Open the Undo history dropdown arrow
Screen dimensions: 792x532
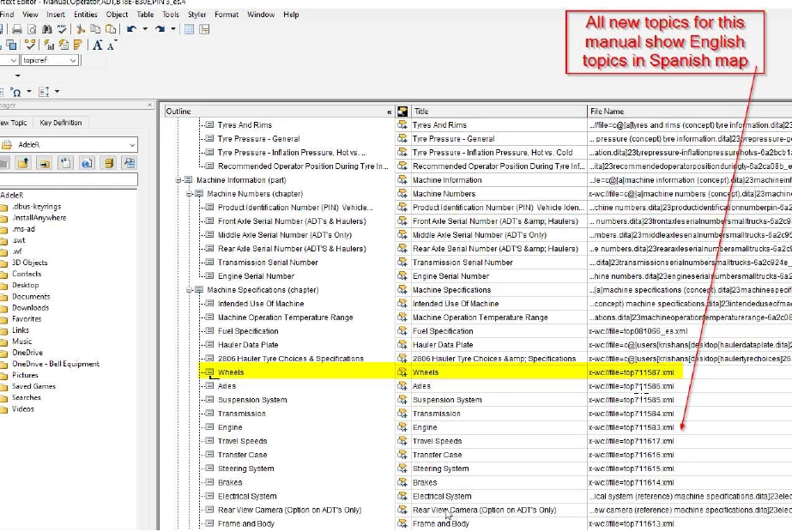coord(145,29)
